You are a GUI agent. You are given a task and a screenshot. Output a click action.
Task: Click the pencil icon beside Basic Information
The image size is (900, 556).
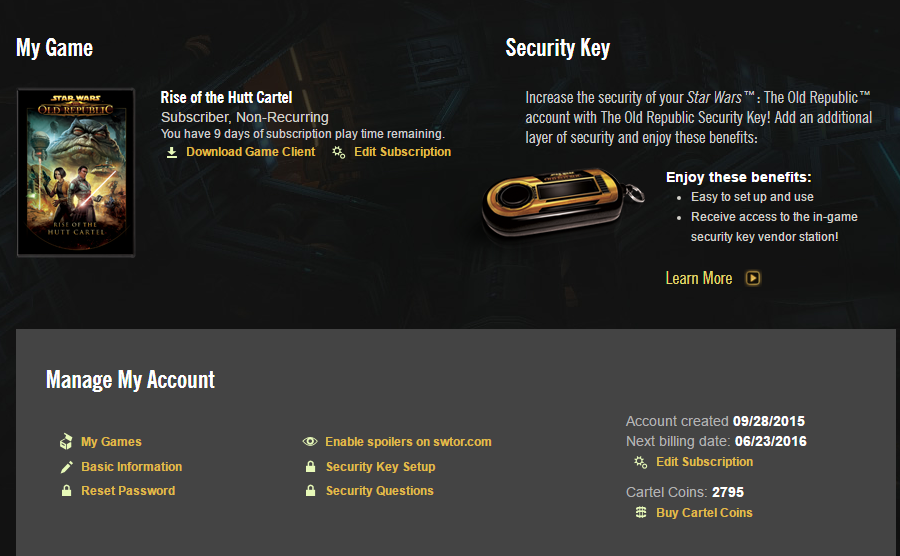coord(66,467)
